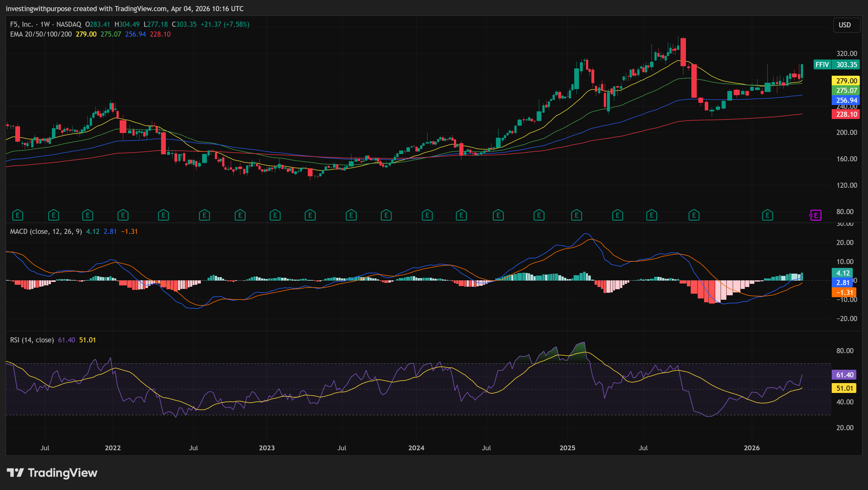Click earnings marker just right of 2022 label

(x=123, y=215)
